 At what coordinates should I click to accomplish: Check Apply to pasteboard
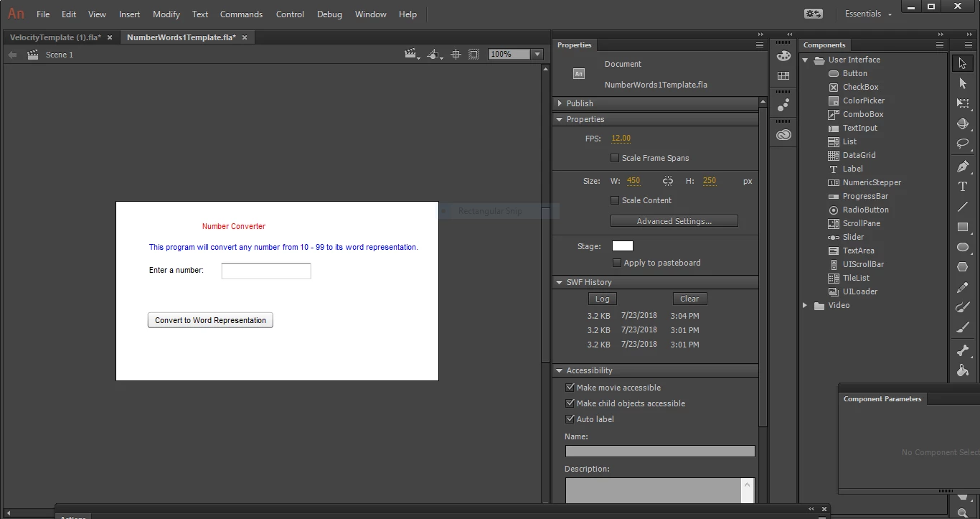617,263
